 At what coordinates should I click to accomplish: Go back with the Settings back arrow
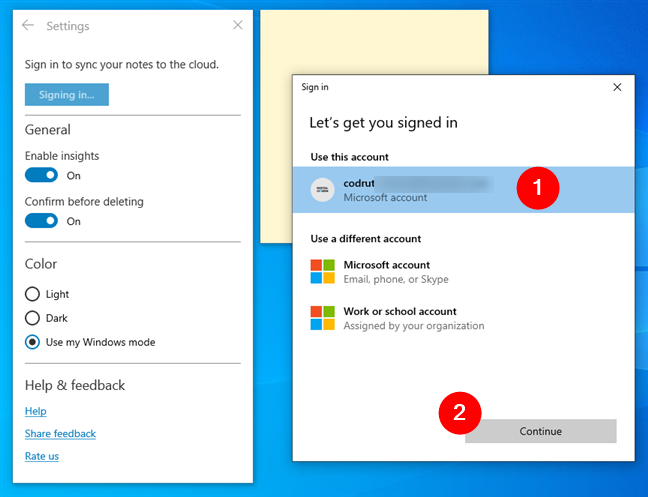pyautogui.click(x=28, y=25)
